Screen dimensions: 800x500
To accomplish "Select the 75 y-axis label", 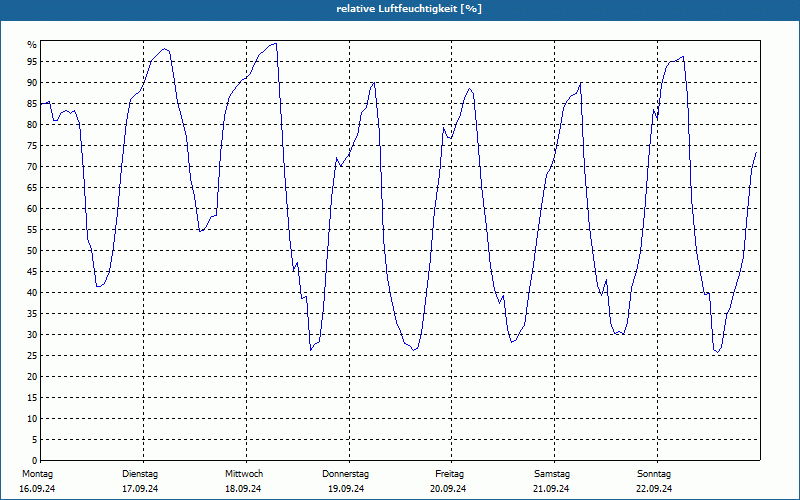I will [32, 146].
